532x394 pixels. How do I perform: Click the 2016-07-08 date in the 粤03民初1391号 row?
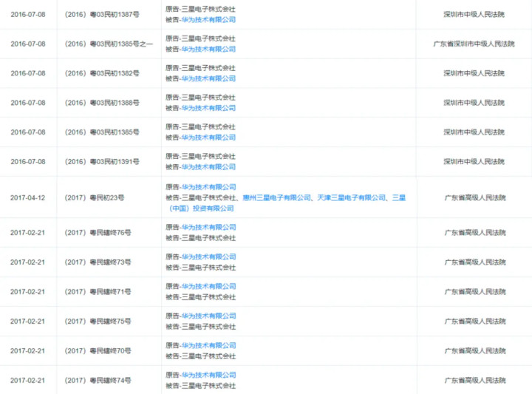click(28, 162)
